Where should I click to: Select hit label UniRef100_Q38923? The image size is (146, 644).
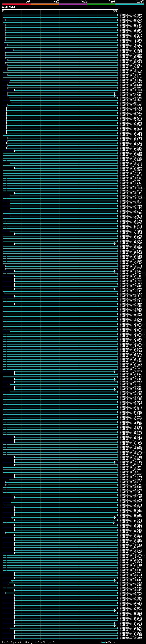tap(131, 502)
